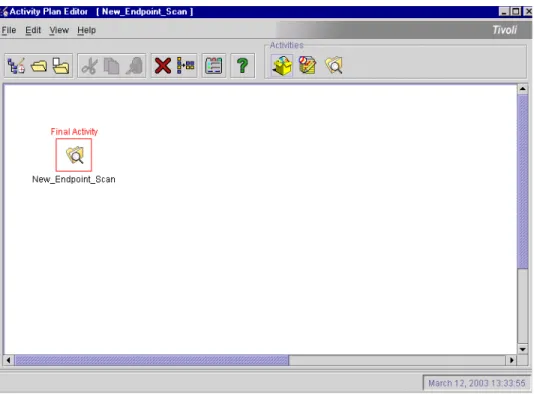Click the Final Activity red label
Image resolution: width=534 pixels, height=394 pixels.
tap(74, 132)
